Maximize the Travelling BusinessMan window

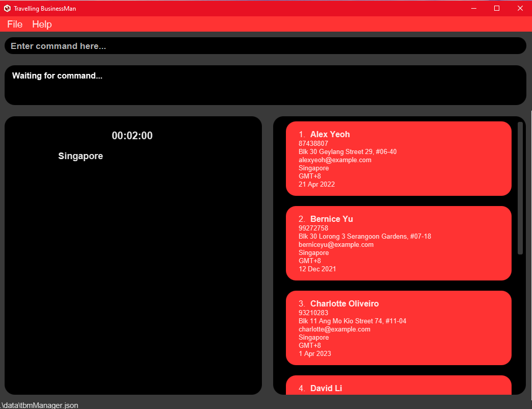pos(497,9)
